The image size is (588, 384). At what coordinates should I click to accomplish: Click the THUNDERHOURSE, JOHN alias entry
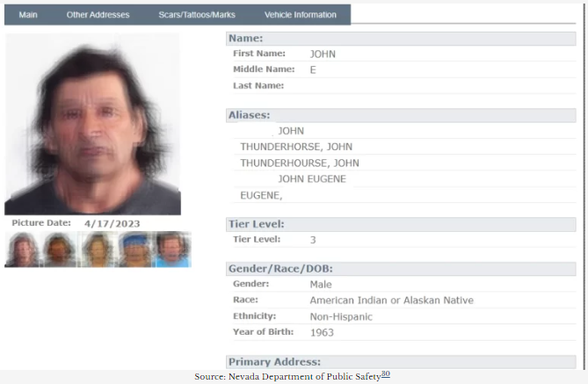[x=300, y=163]
